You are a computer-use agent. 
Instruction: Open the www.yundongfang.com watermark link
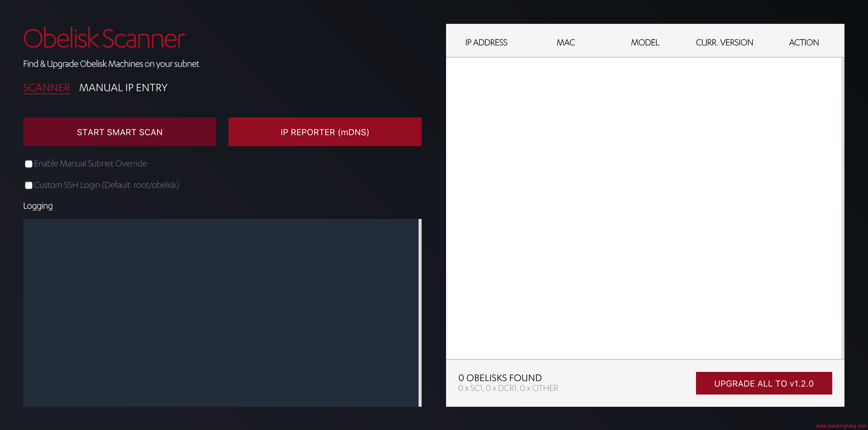[841, 426]
